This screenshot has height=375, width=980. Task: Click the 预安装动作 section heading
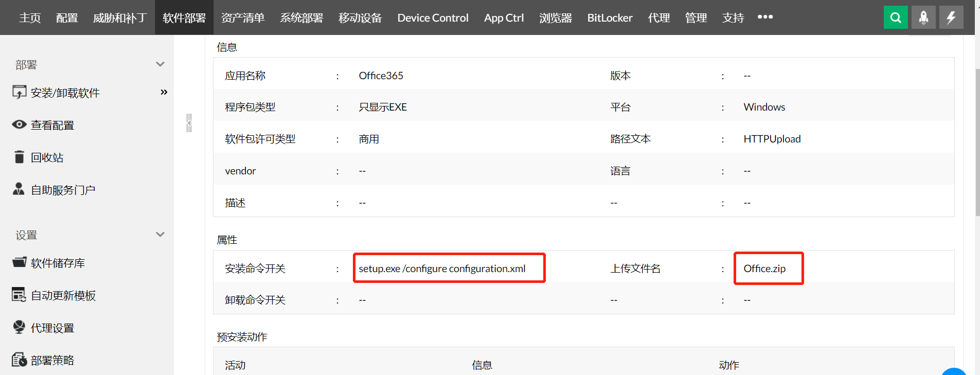coord(242,337)
